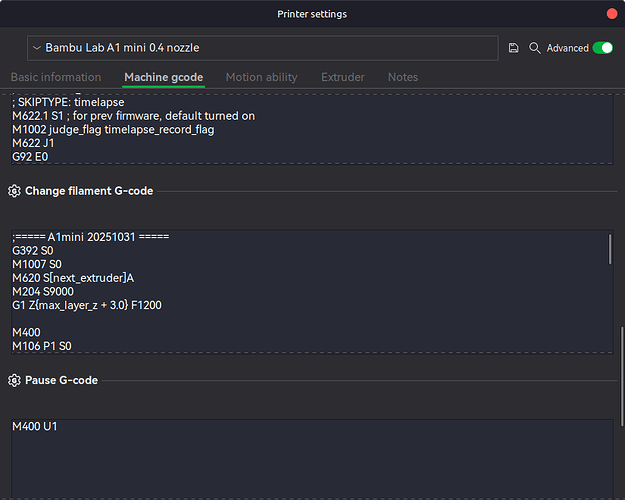The height and width of the screenshot is (500, 625).
Task: Open the Notes tab
Action: point(403,77)
